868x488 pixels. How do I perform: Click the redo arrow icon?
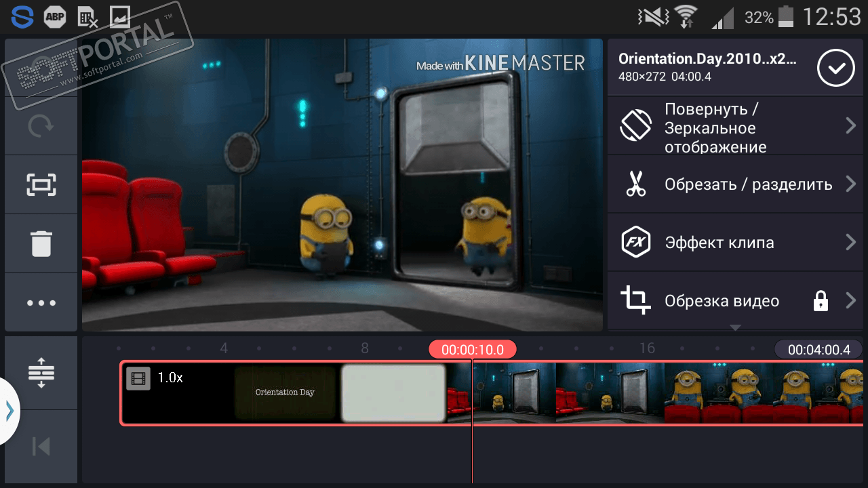pos(41,126)
